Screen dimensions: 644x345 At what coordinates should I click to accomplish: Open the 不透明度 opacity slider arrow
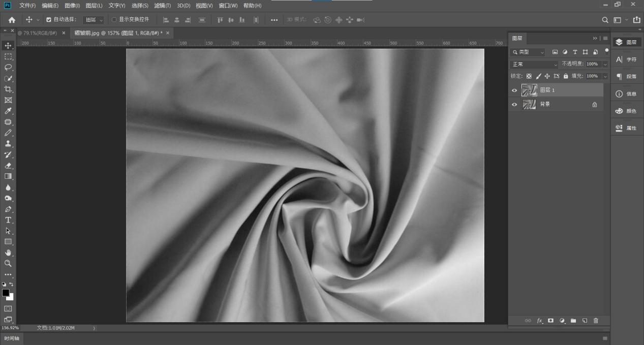[605, 65]
